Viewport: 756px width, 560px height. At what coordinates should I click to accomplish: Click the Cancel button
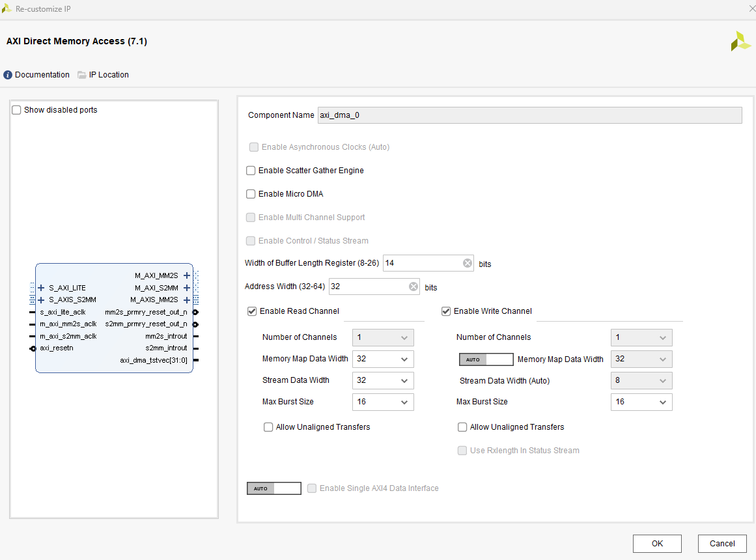click(x=722, y=544)
